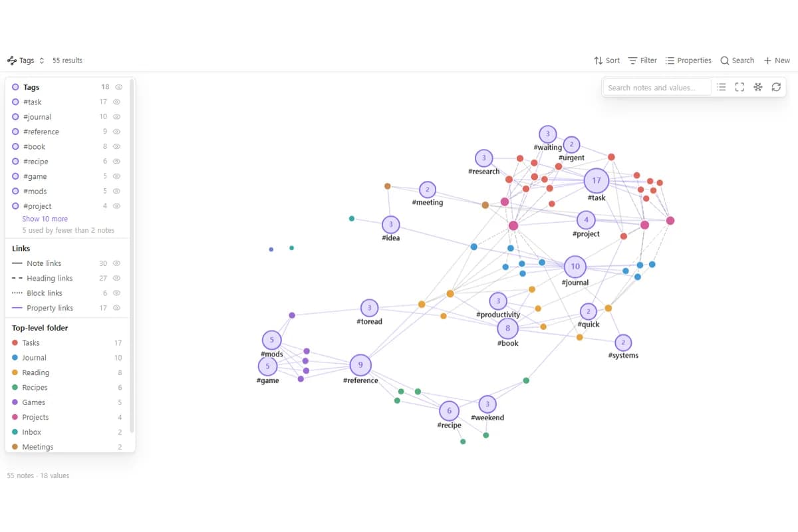
Task: Click the freeze layout snowflake icon
Action: (x=757, y=87)
